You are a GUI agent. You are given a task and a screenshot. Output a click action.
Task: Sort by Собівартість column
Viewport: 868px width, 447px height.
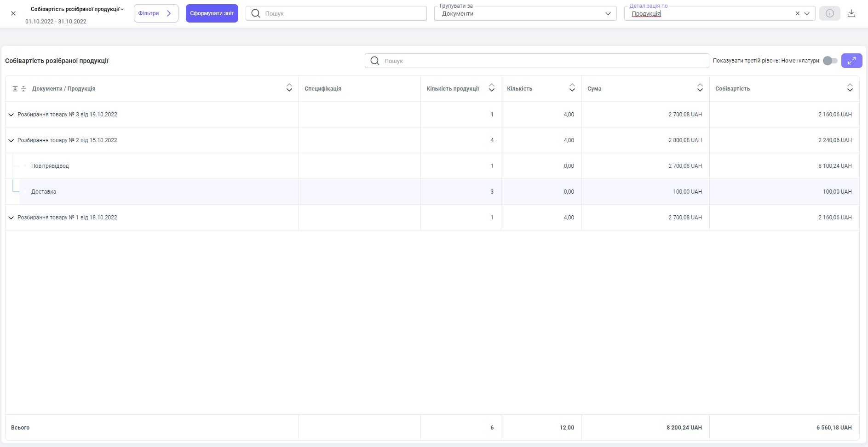pyautogui.click(x=850, y=88)
